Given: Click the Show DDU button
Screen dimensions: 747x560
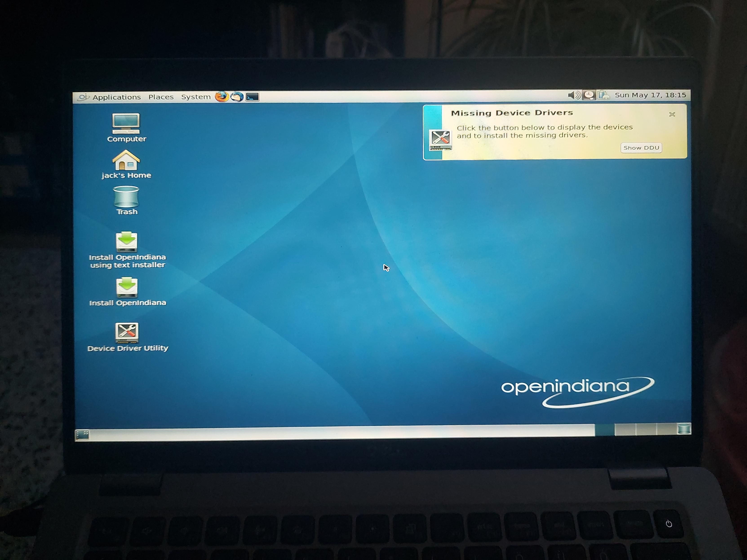Looking at the screenshot, I should pyautogui.click(x=641, y=148).
